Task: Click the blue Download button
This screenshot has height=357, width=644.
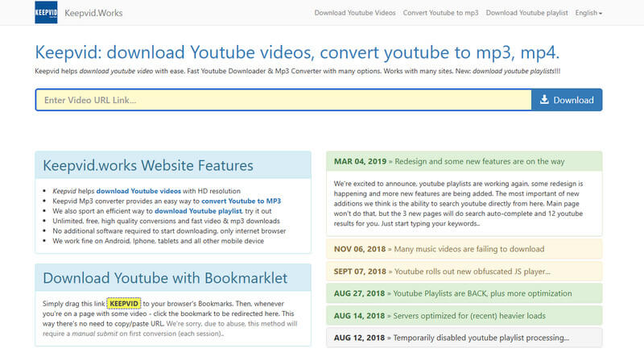Action: pos(567,100)
